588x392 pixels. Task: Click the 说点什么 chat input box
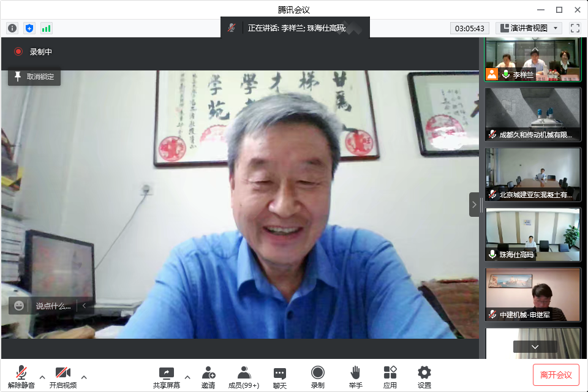[53, 306]
